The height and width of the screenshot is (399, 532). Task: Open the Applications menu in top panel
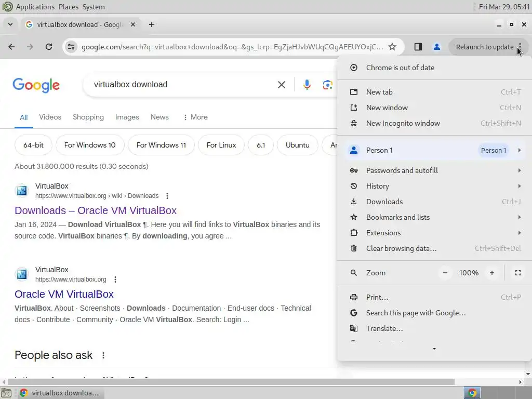tap(35, 7)
